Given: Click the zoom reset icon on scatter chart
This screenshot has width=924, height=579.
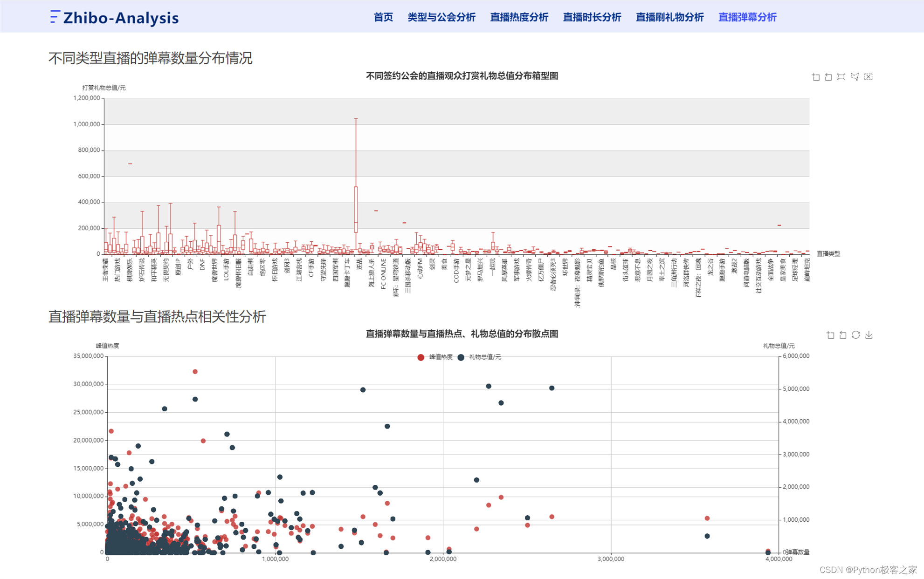Looking at the screenshot, I should pyautogui.click(x=843, y=335).
